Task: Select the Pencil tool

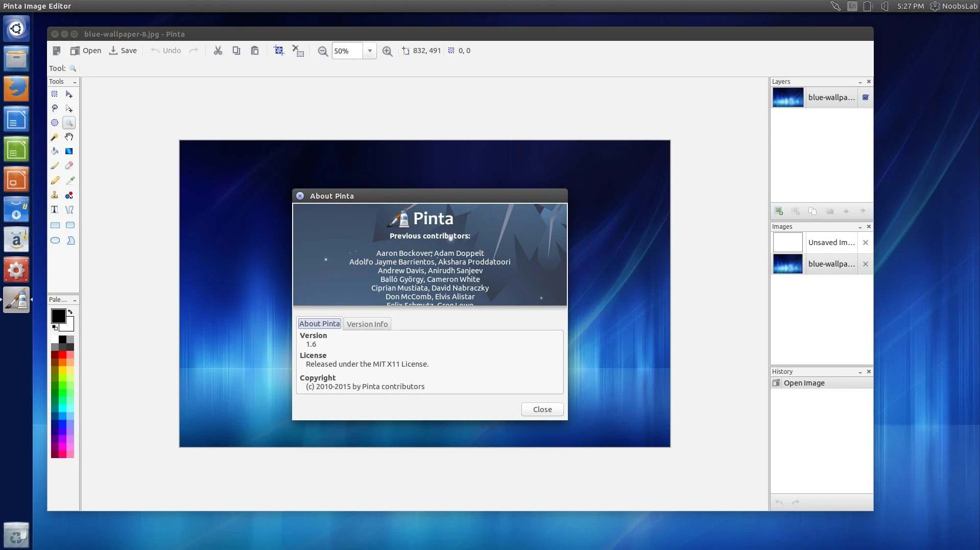Action: (x=55, y=180)
